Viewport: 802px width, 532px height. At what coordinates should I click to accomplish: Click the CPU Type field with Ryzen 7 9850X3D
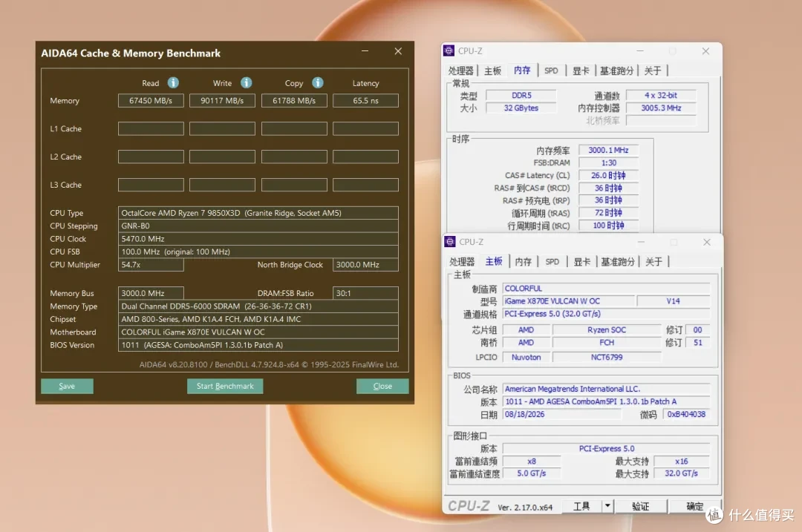pyautogui.click(x=258, y=213)
